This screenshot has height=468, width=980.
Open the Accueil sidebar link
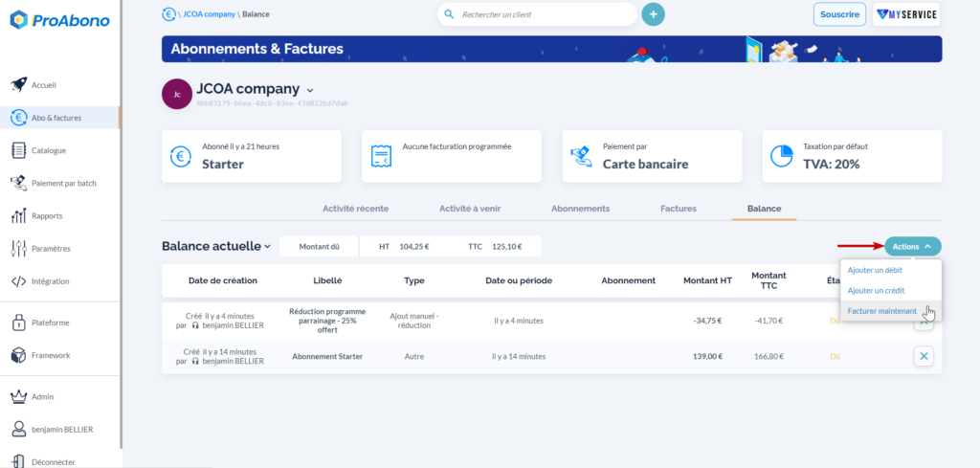coord(44,85)
